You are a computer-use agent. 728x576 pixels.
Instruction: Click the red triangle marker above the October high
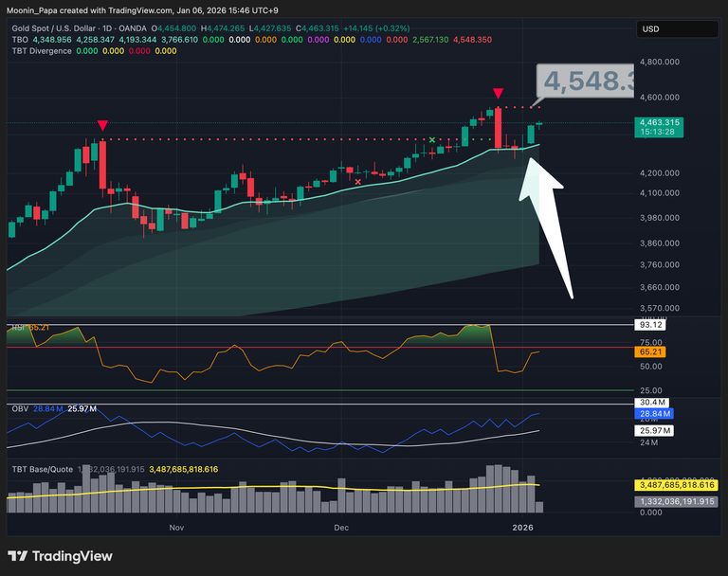coord(102,126)
